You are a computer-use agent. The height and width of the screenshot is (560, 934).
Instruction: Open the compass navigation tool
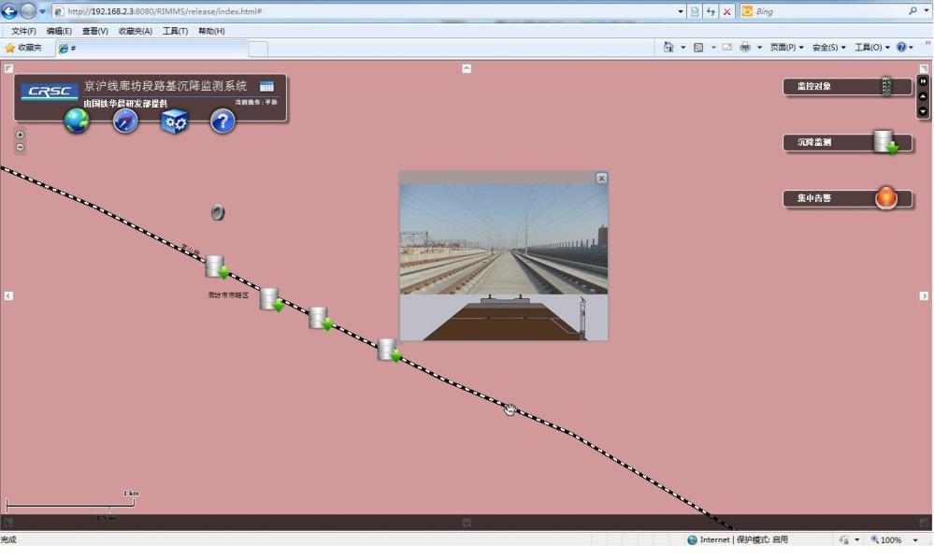click(125, 121)
